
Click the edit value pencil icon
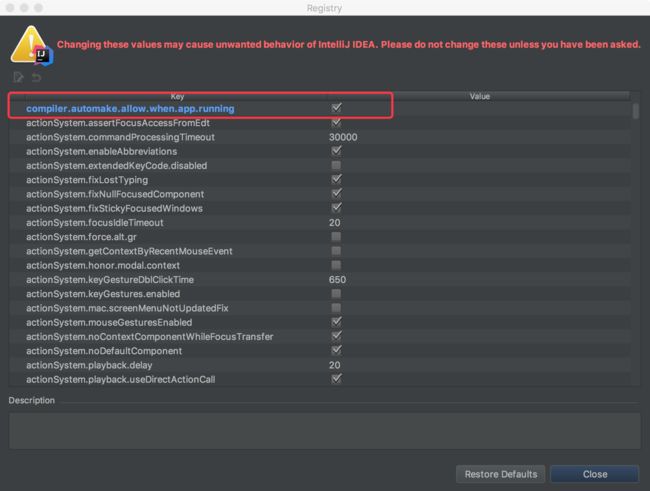[x=18, y=77]
